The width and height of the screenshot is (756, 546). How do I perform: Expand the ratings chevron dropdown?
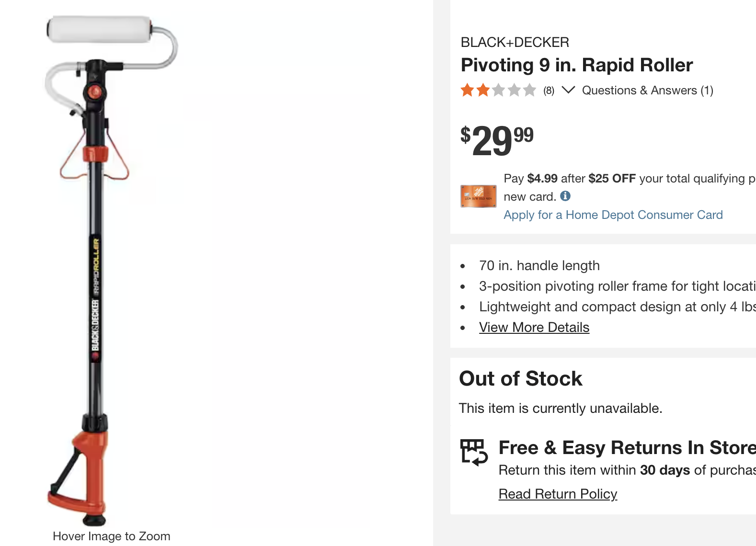pos(568,90)
